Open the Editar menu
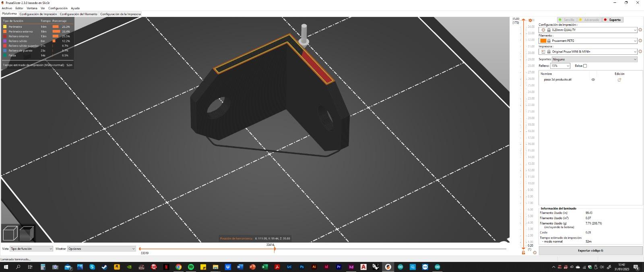The image size is (644, 272). (x=19, y=8)
